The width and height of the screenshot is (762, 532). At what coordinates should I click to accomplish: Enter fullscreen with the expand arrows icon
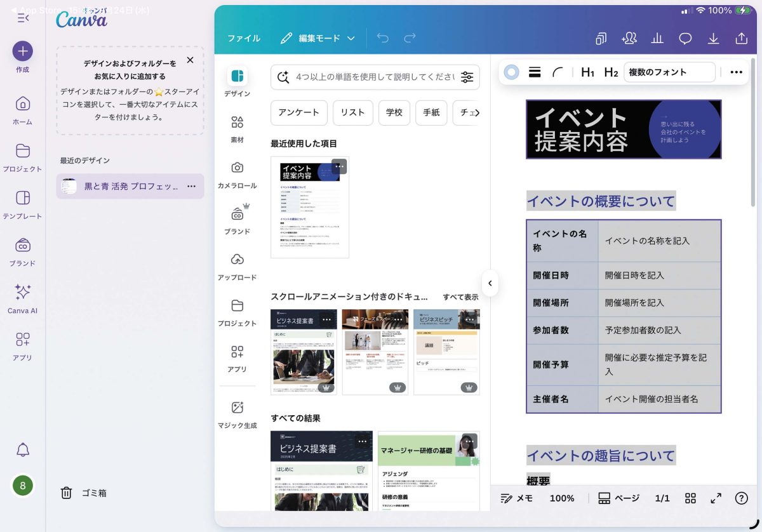tap(716, 498)
